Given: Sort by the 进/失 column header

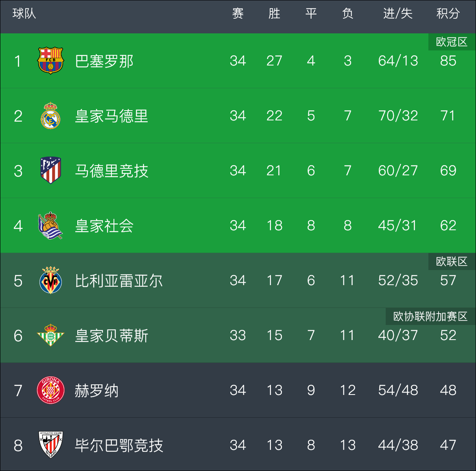Looking at the screenshot, I should [x=397, y=13].
